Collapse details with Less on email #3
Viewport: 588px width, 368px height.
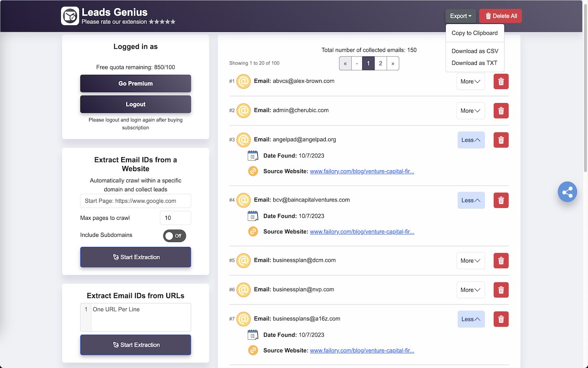pyautogui.click(x=471, y=140)
